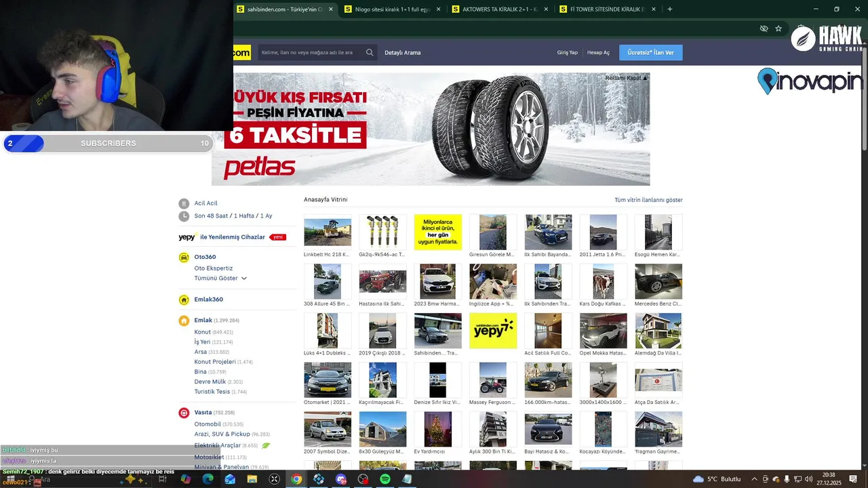868x488 pixels.
Task: Open Microsoft Edge from the taskbar
Action: click(x=208, y=479)
